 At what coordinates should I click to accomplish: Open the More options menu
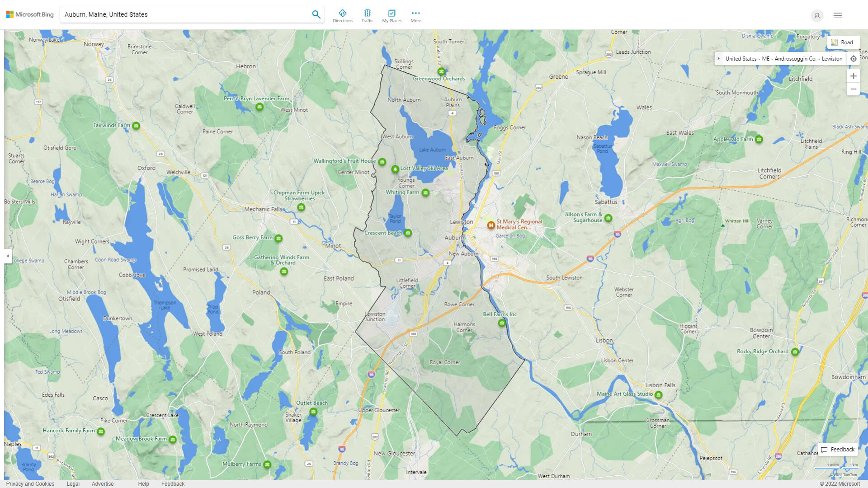click(415, 14)
